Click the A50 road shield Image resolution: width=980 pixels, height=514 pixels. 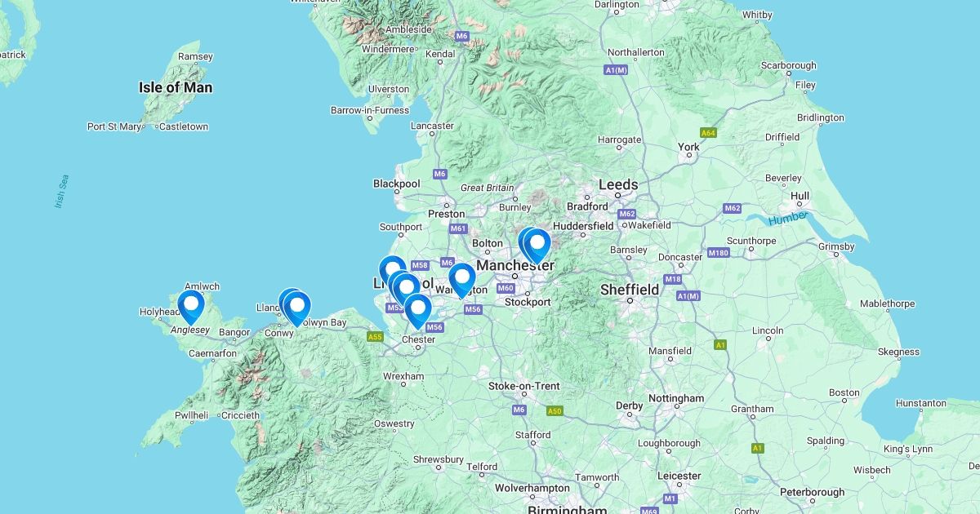[555, 411]
